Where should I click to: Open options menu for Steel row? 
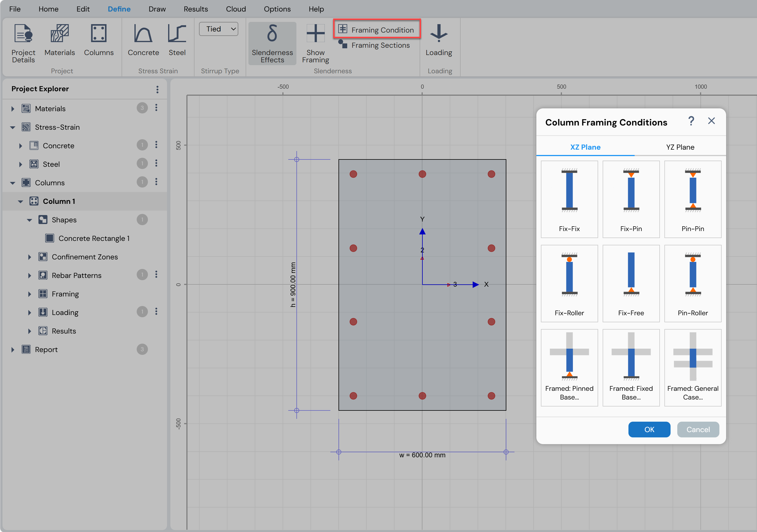coord(156,163)
